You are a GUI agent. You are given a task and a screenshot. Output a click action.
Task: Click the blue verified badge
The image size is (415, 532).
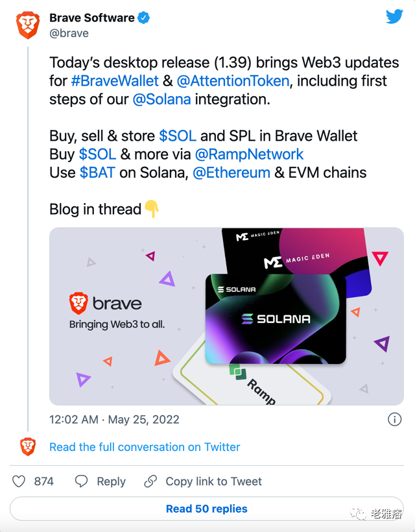pos(144,18)
